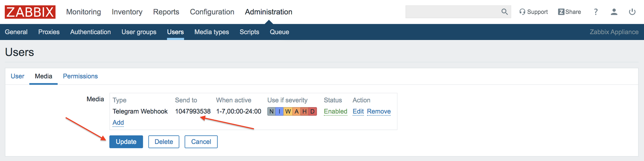This screenshot has width=644, height=161.
Task: Edit the Telegram Webhook media
Action: coord(358,111)
